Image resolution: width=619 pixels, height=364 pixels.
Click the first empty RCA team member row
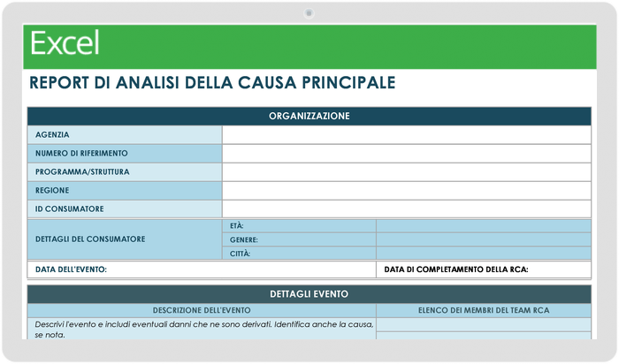tap(484, 324)
